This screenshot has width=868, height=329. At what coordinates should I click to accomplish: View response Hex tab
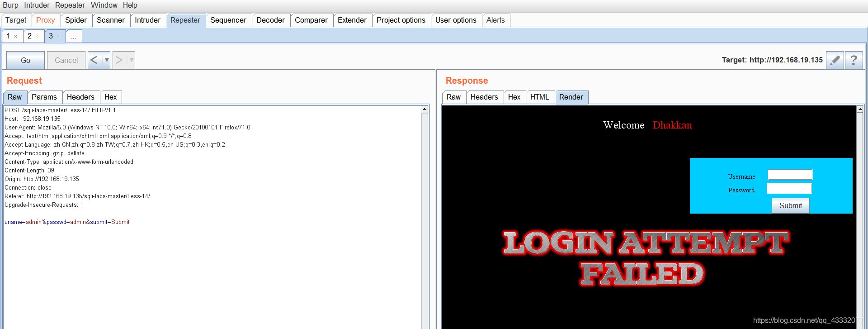pyautogui.click(x=514, y=97)
